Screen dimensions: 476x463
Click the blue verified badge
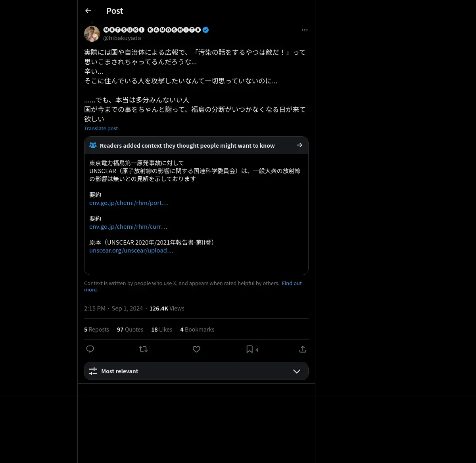(x=206, y=30)
